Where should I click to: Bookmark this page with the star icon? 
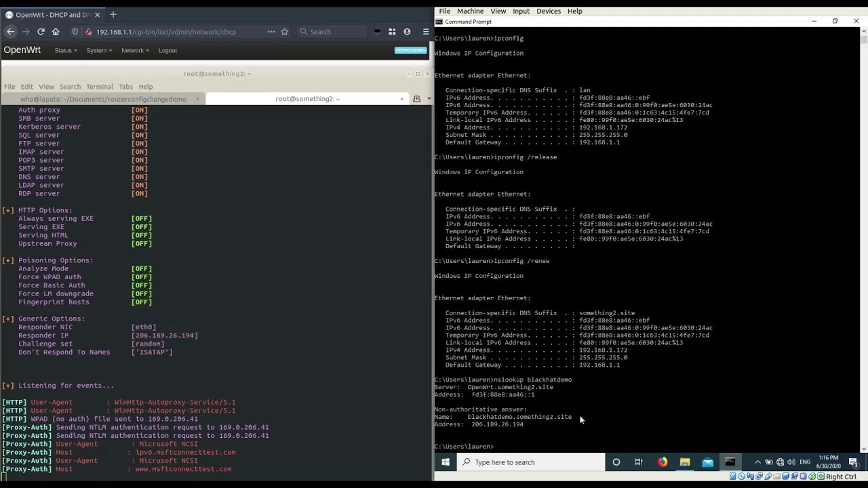(284, 32)
